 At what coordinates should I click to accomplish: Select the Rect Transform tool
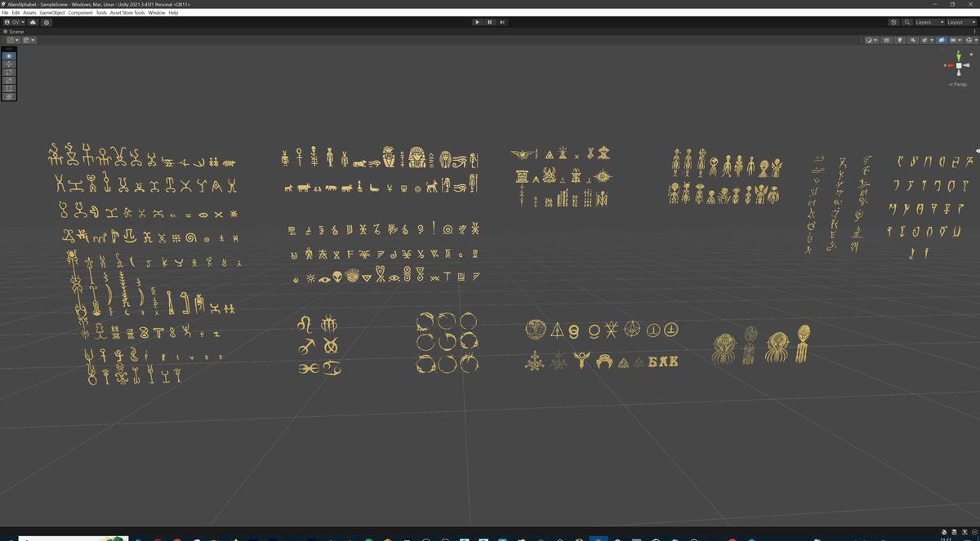coord(8,87)
